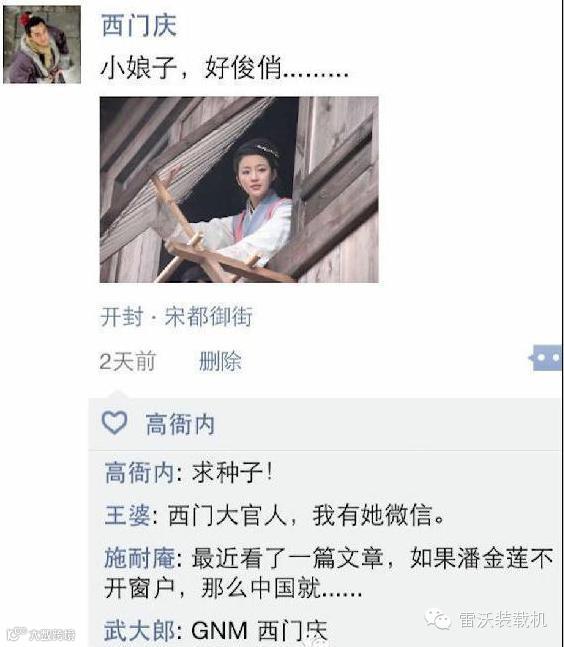Tap commenter name 王婆
Image resolution: width=564 pixels, height=647 pixels.
click(127, 515)
